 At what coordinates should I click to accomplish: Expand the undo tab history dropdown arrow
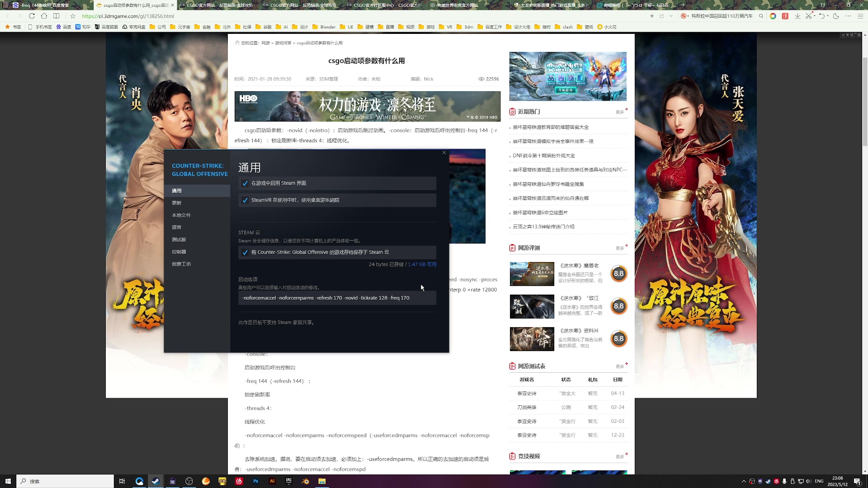coord(828,16)
